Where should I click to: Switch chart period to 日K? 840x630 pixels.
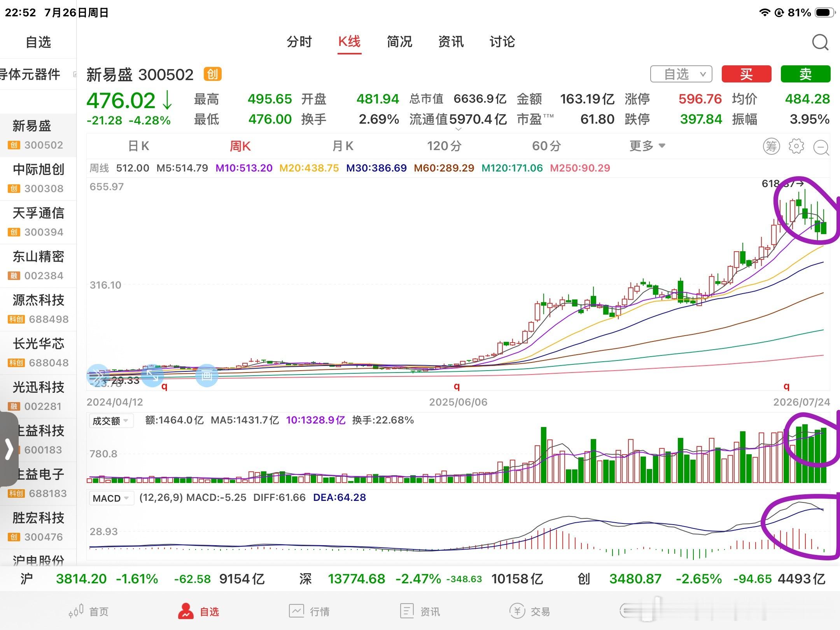[x=139, y=146]
